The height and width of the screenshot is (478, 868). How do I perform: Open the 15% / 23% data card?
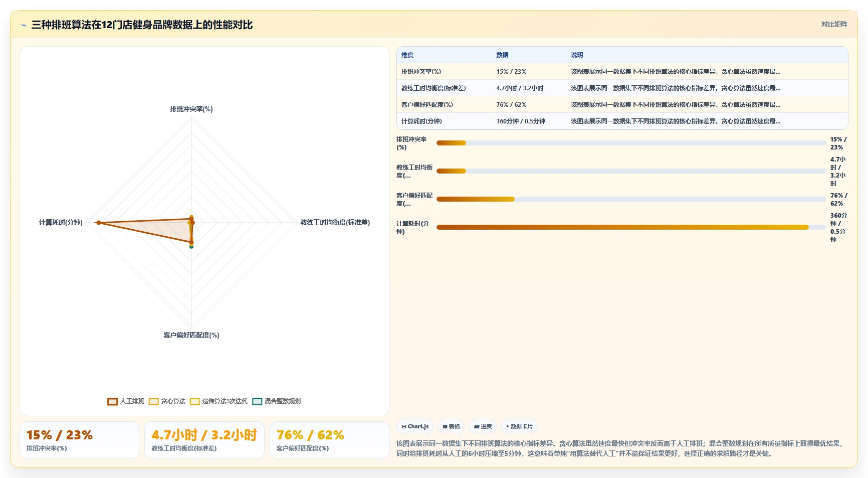coord(79,440)
